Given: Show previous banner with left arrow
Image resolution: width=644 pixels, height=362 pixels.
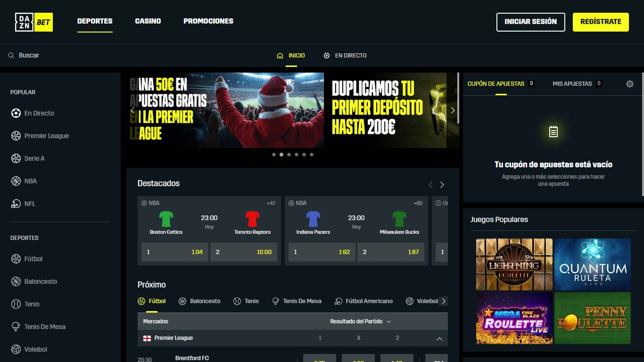Looking at the screenshot, I should point(132,110).
